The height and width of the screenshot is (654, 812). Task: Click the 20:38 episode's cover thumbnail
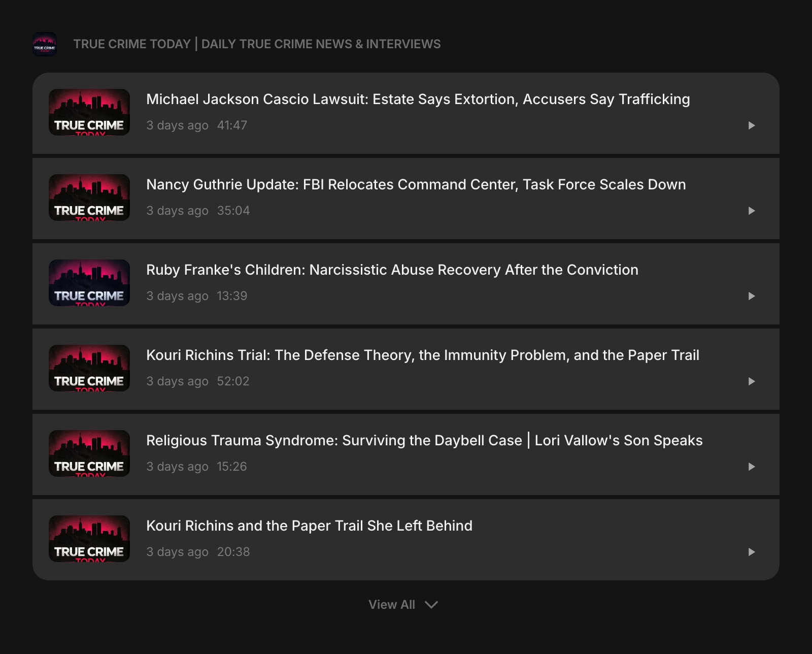(89, 539)
